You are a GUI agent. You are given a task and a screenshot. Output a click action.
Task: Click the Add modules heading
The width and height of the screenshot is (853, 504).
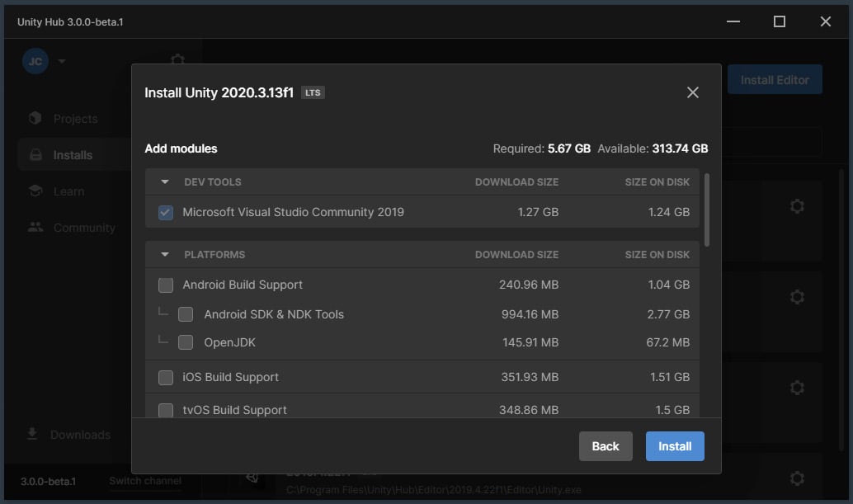click(181, 148)
